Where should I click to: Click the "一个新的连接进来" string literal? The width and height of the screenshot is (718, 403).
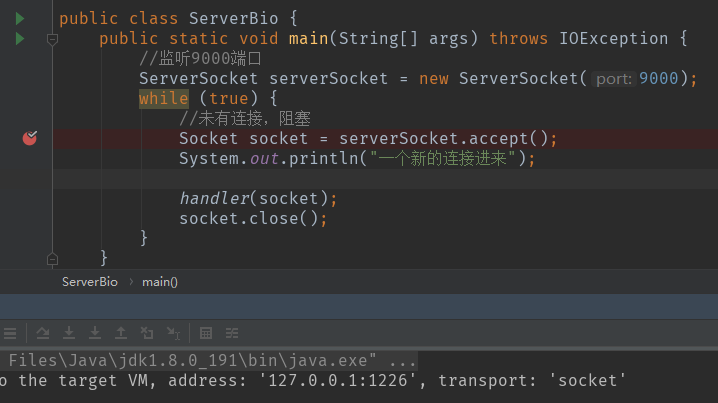click(442, 158)
